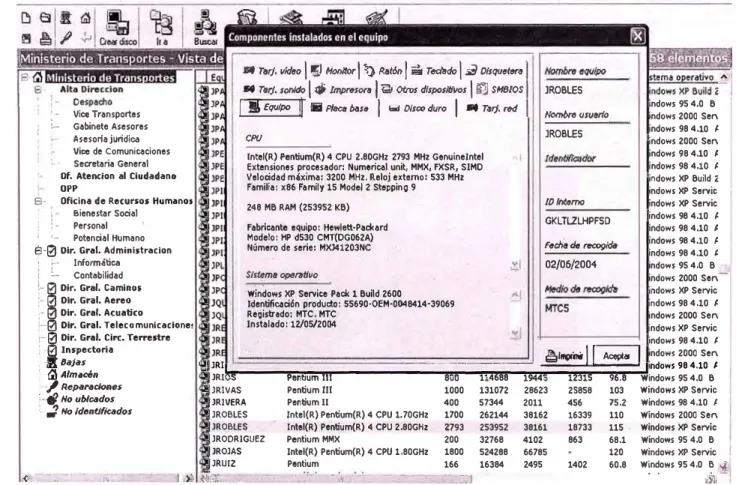
Task: Switch to the Impresora tab
Action: pos(343,89)
